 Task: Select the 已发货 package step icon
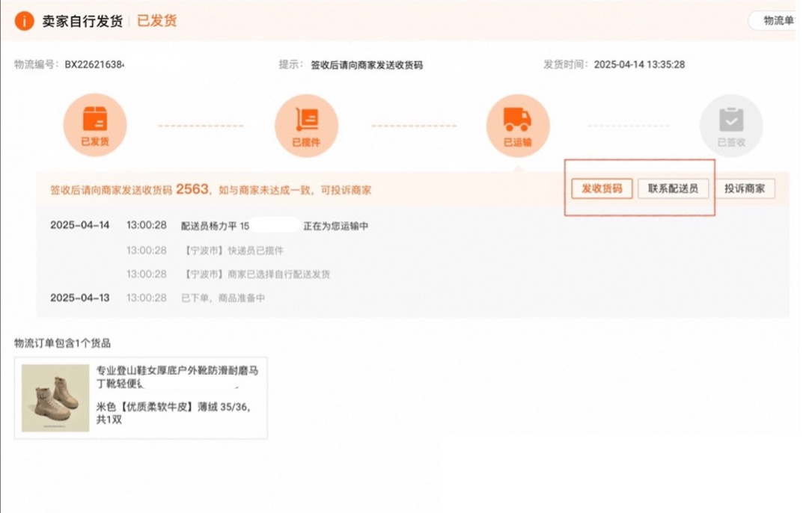tap(95, 125)
